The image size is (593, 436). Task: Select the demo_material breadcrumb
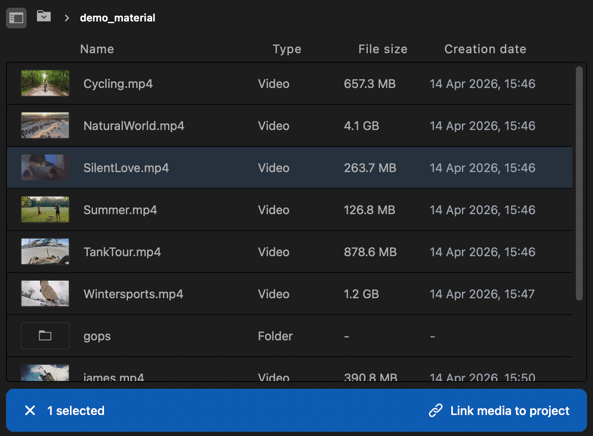[118, 18]
